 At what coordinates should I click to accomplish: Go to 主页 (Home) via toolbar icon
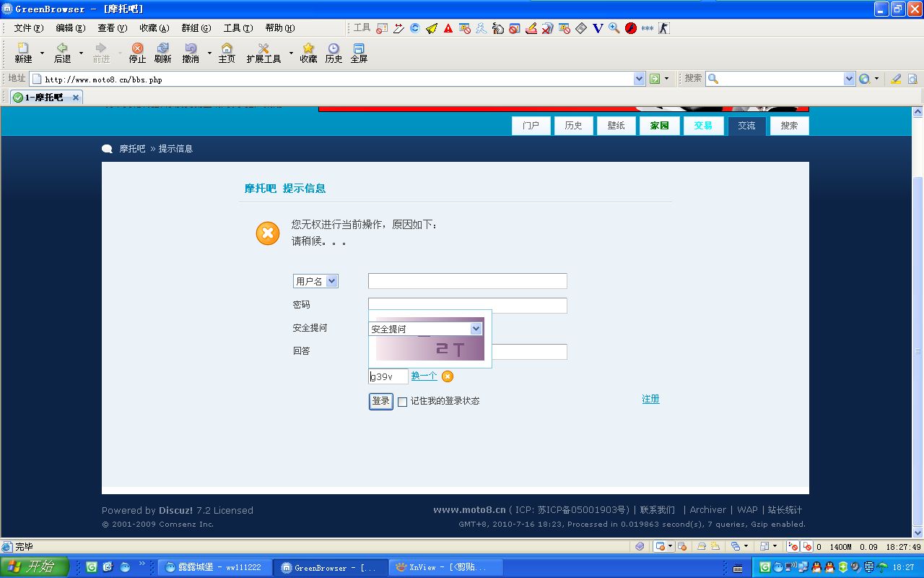click(227, 53)
